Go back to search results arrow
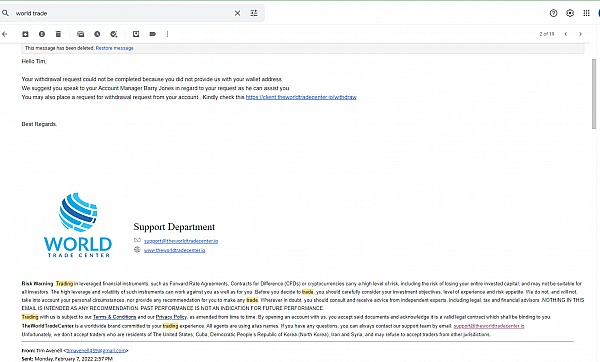Screen dimensions: 600x362 tap(5, 34)
